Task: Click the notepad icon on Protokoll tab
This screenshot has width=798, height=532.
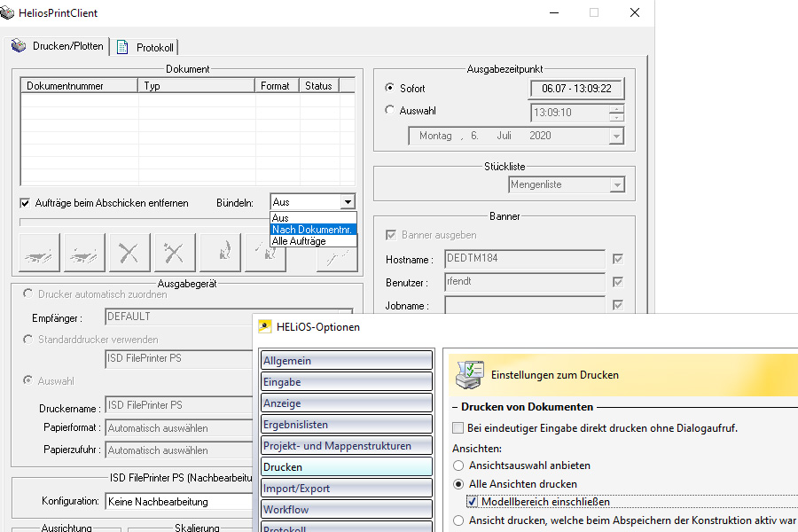Action: coord(122,47)
